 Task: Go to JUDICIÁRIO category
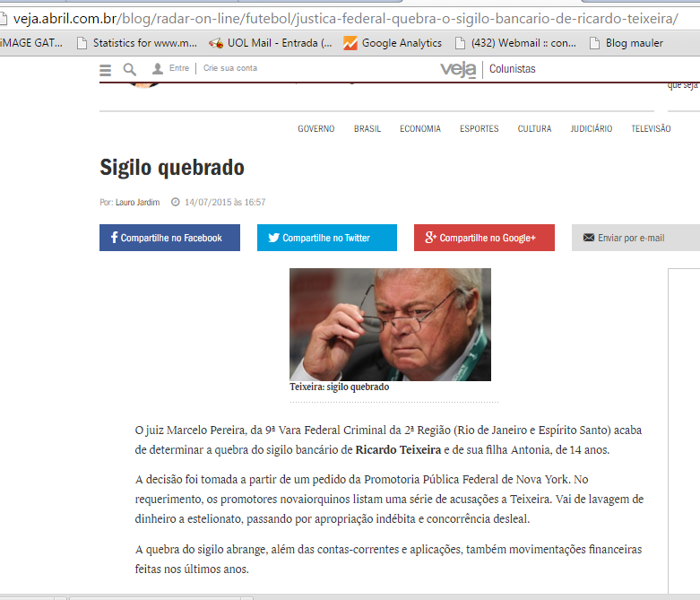pos(591,128)
